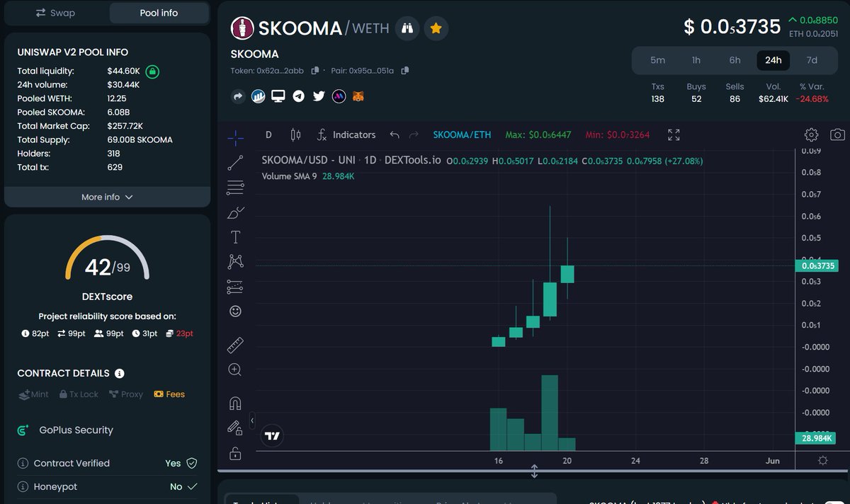850x504 pixels.
Task: Collapse the drawing toolbar arrow
Action: coord(252,420)
